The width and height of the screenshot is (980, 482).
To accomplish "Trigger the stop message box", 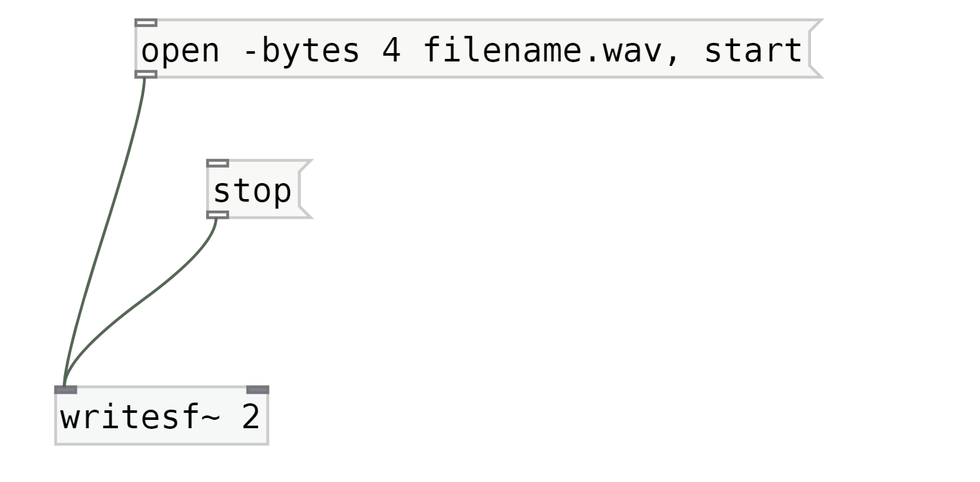I will [252, 191].
